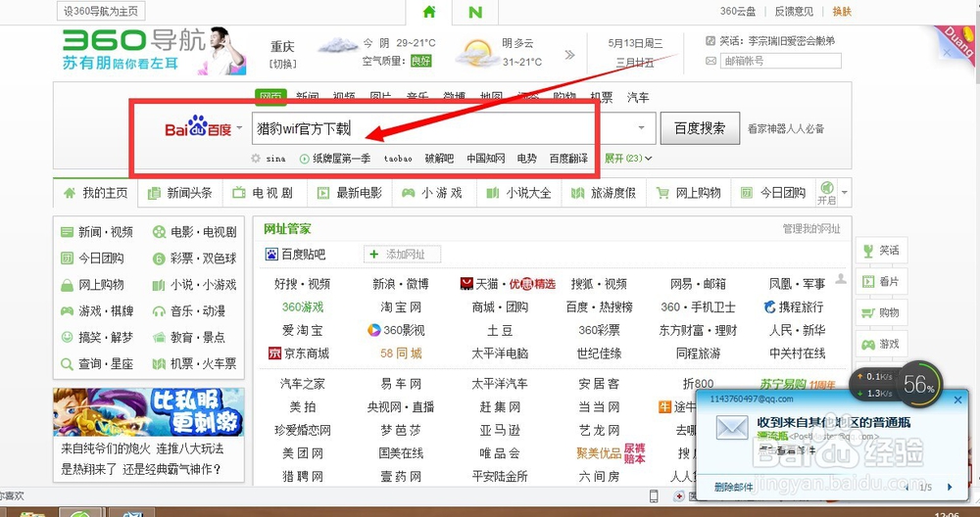Viewport: 980px width, 517px height.
Task: Go to next mail with popup arrow
Action: [x=950, y=487]
